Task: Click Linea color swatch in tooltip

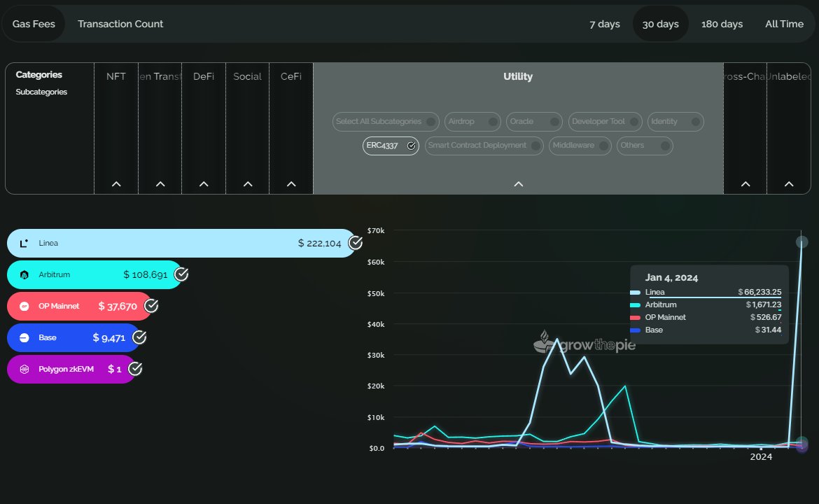Action: pos(635,293)
